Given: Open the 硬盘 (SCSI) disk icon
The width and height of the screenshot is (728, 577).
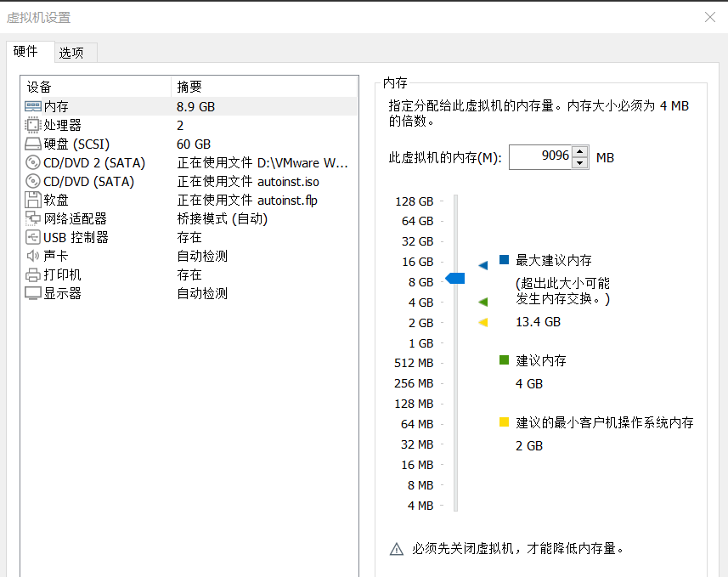Looking at the screenshot, I should tap(31, 144).
